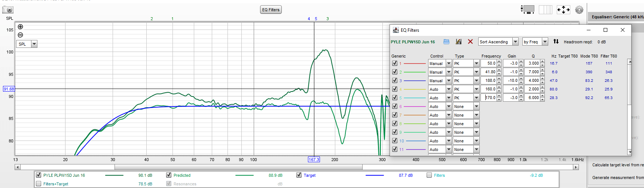Open the by Freq dropdown
Viewport: 644px width, 188px height.
[x=545, y=42]
